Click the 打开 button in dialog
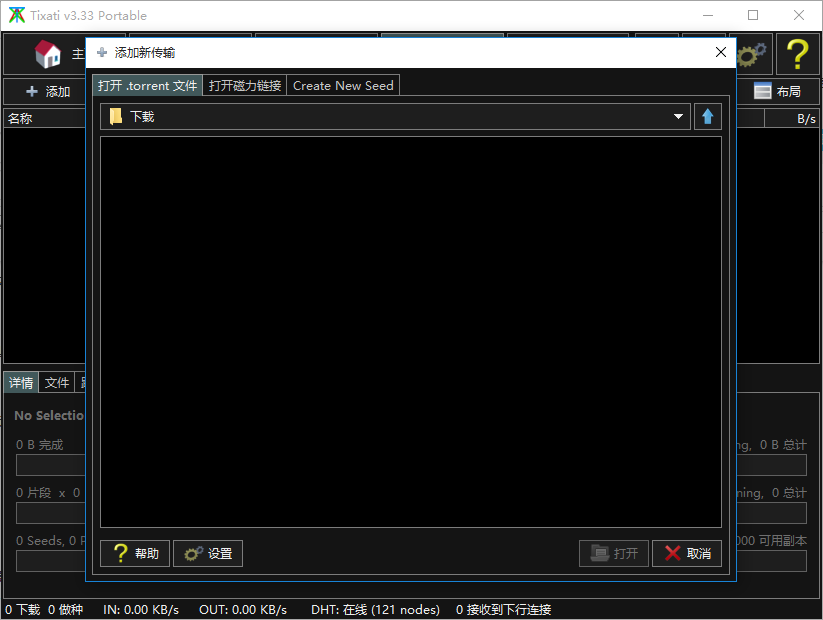823x620 pixels. [614, 553]
